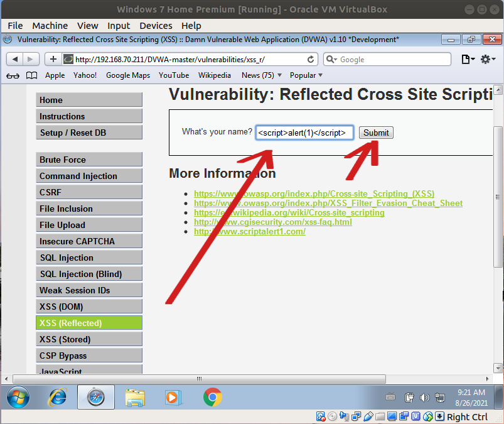Show all bookmarks with the book icon
Image resolution: width=504 pixels, height=424 pixels.
[x=31, y=75]
